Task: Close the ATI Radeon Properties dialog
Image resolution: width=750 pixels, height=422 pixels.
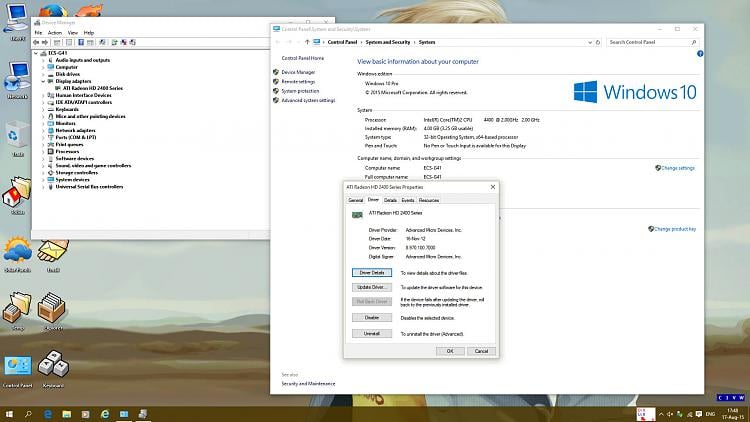Action: pyautogui.click(x=493, y=187)
